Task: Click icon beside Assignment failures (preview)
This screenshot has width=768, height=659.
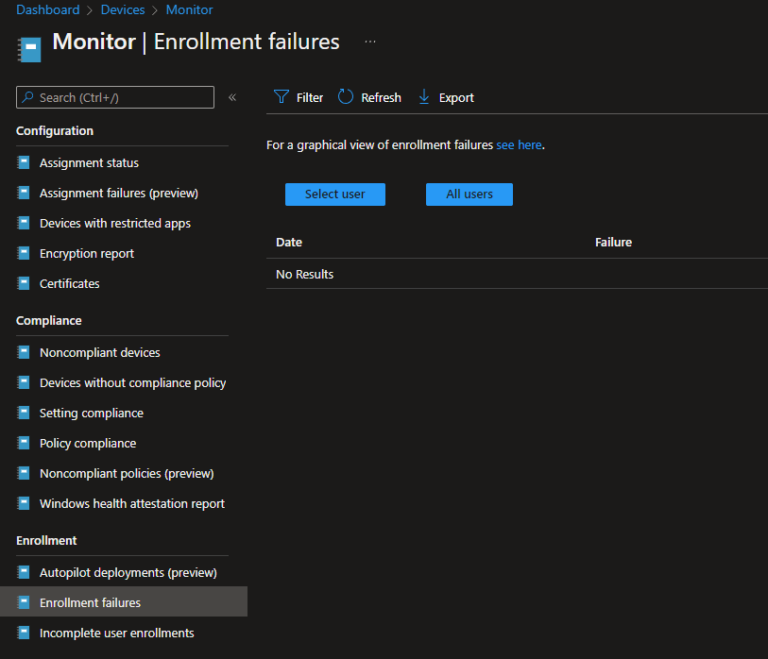Action: click(24, 193)
